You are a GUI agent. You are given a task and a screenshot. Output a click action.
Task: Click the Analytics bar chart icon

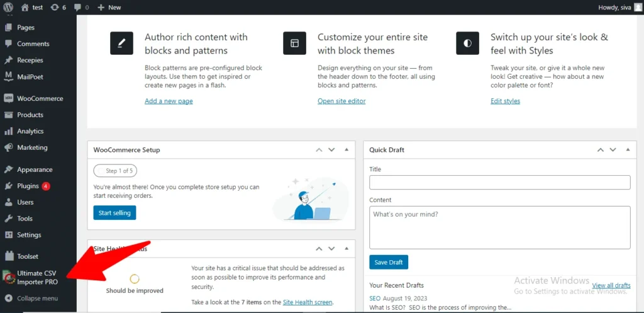[8, 132]
